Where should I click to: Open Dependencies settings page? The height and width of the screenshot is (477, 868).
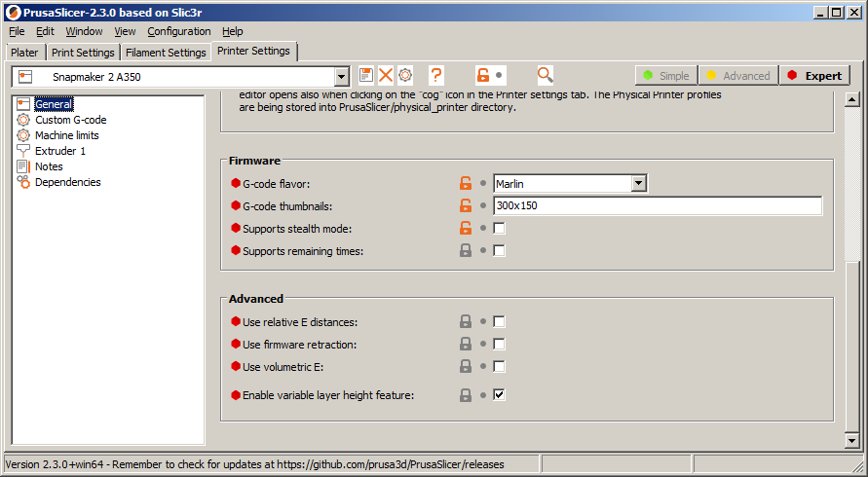coord(68,182)
